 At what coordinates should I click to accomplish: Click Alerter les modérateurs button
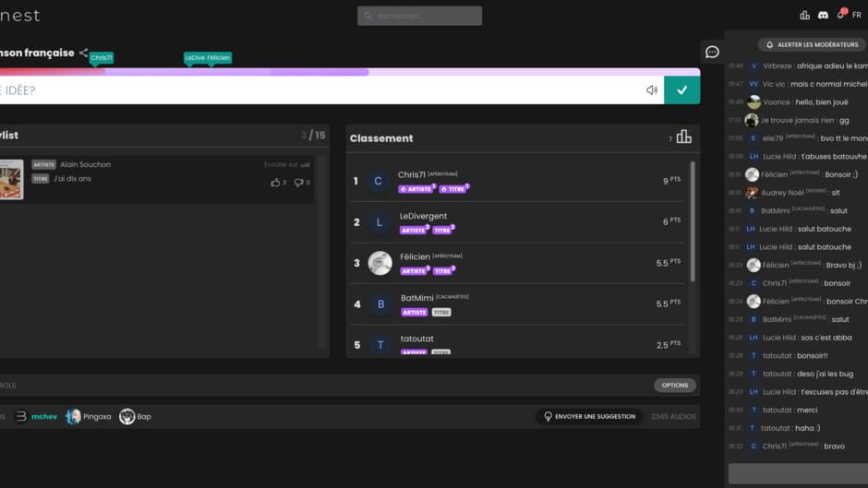(812, 45)
